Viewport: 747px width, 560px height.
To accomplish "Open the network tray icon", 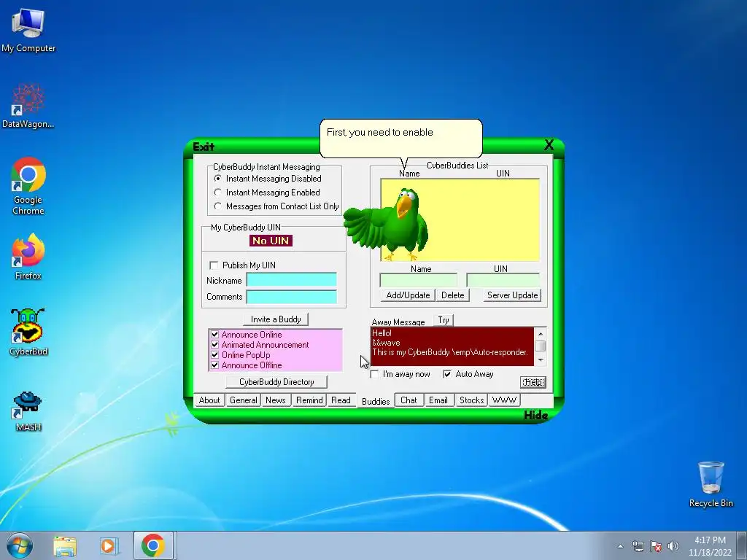I will click(638, 546).
